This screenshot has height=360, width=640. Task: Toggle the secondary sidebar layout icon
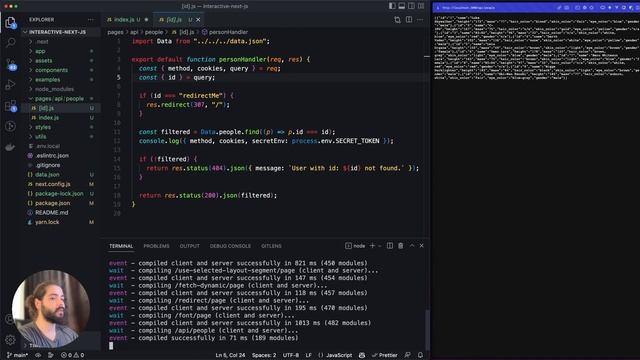pyautogui.click(x=411, y=6)
